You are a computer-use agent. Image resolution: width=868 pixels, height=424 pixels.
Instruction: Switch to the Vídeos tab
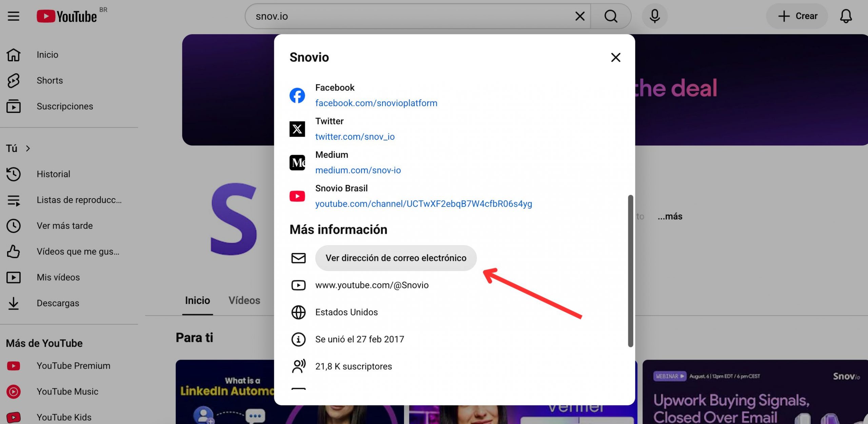[244, 300]
